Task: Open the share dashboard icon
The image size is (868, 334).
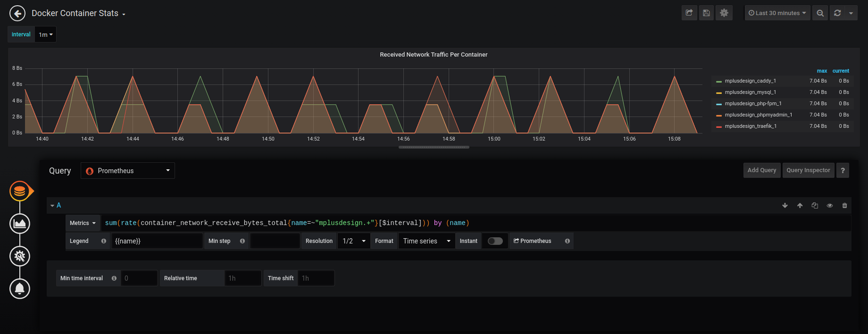Action: 689,13
